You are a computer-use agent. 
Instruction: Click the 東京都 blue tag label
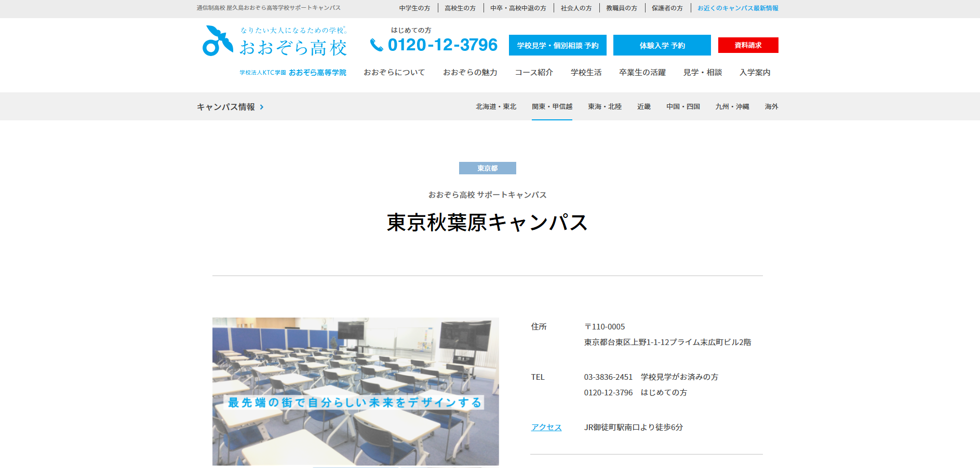[x=487, y=168]
